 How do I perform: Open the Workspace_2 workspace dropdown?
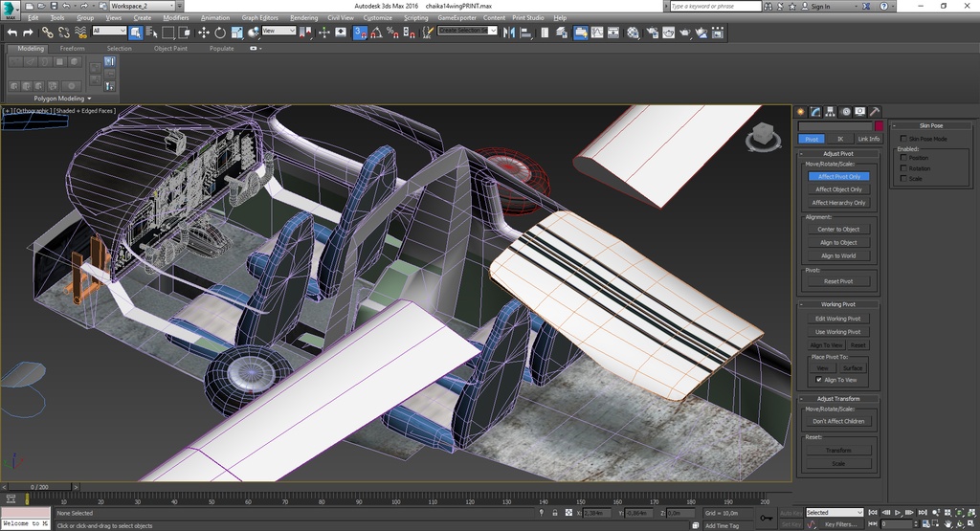click(142, 6)
